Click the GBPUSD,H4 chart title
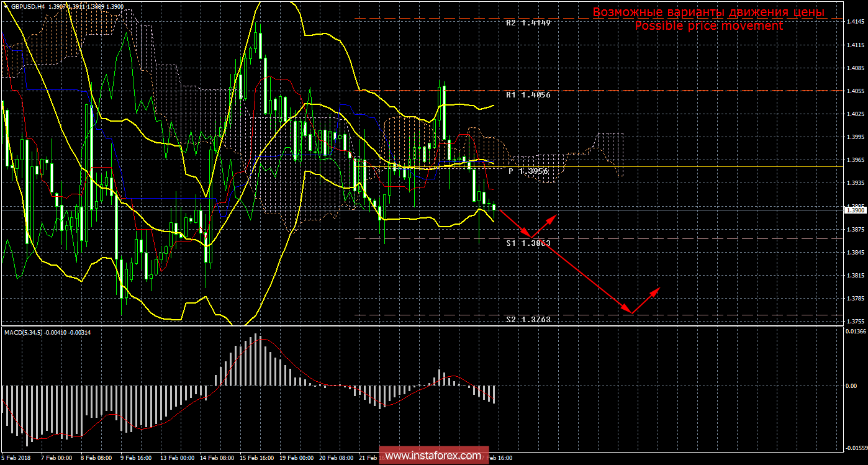The width and height of the screenshot is (868, 465). (28, 6)
